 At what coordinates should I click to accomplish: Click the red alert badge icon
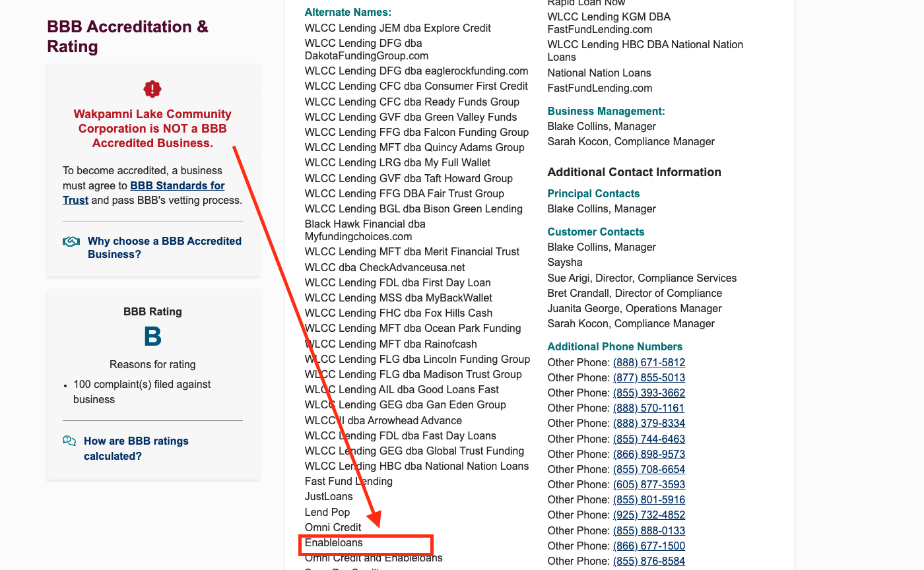[152, 88]
